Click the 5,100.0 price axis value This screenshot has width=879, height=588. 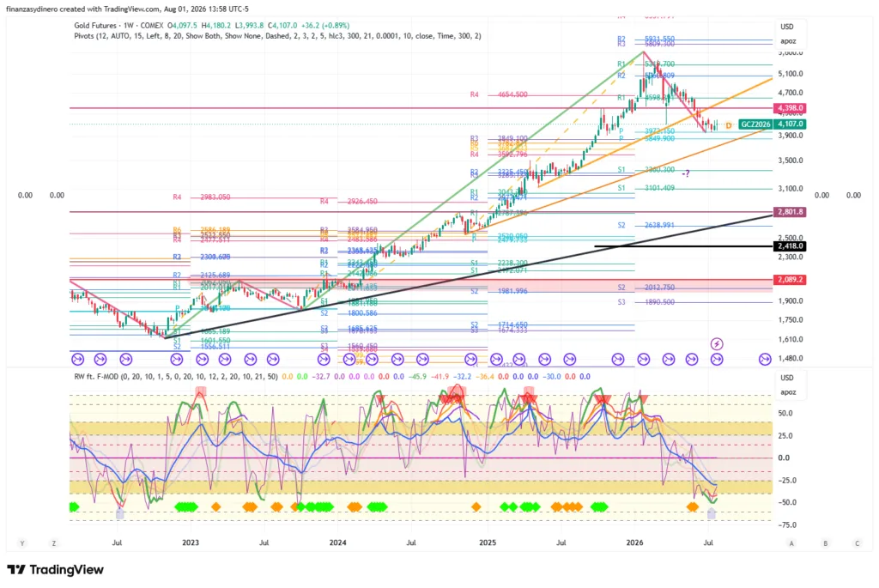(x=791, y=74)
